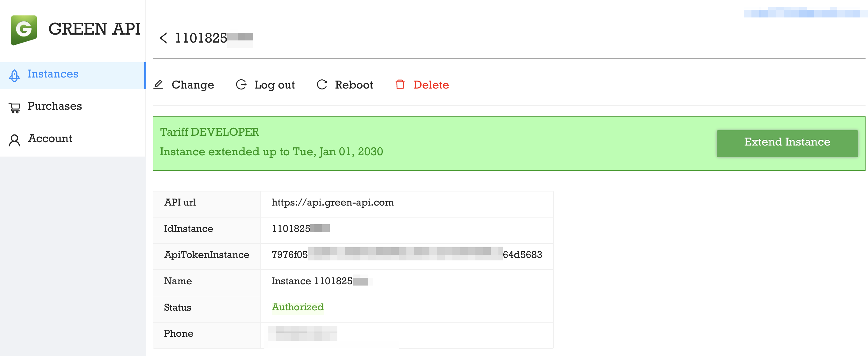Click the GREEN API title text
The height and width of the screenshot is (356, 868).
(x=94, y=29)
